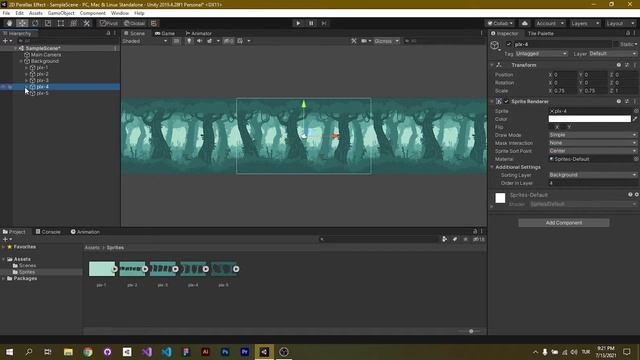The image size is (640, 360).
Task: Toggle Flip X checkbox
Action: [x=551, y=127]
